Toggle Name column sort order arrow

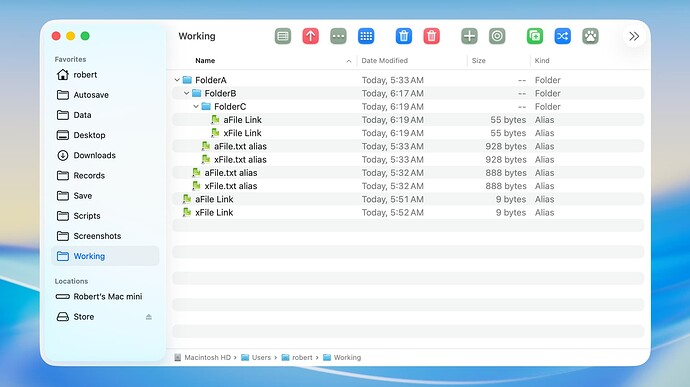[349, 61]
